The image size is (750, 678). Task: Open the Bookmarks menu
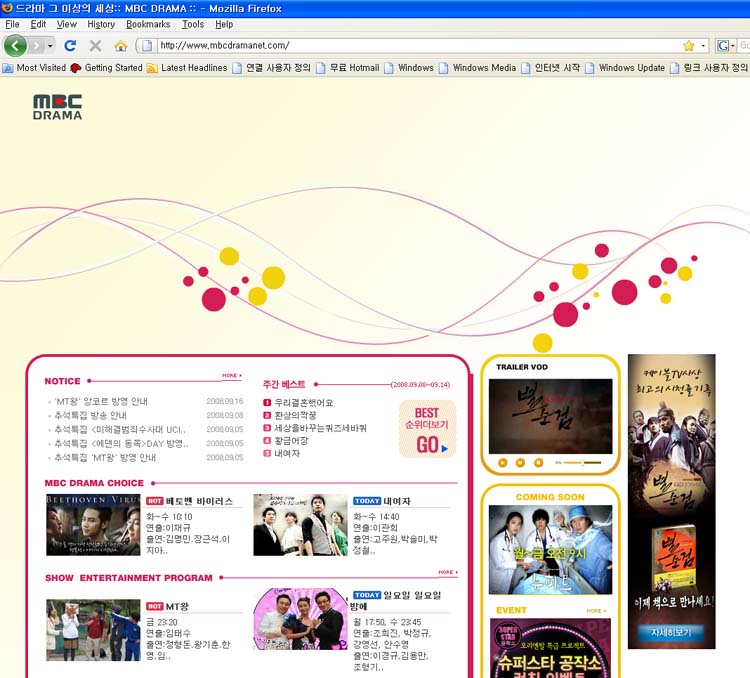pos(148,24)
